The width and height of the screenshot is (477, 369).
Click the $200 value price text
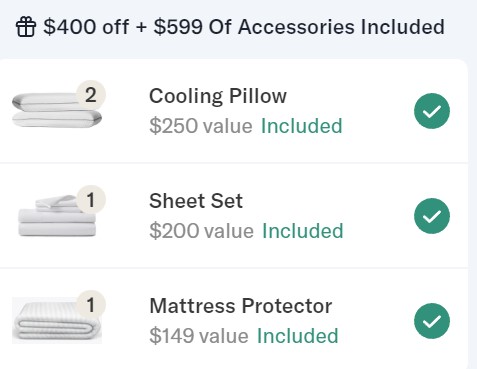tap(201, 231)
